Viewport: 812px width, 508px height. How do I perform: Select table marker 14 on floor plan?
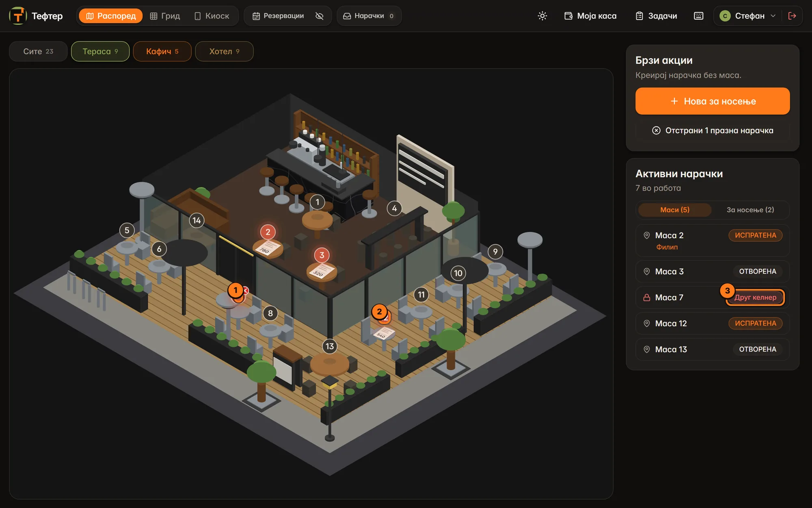point(197,220)
